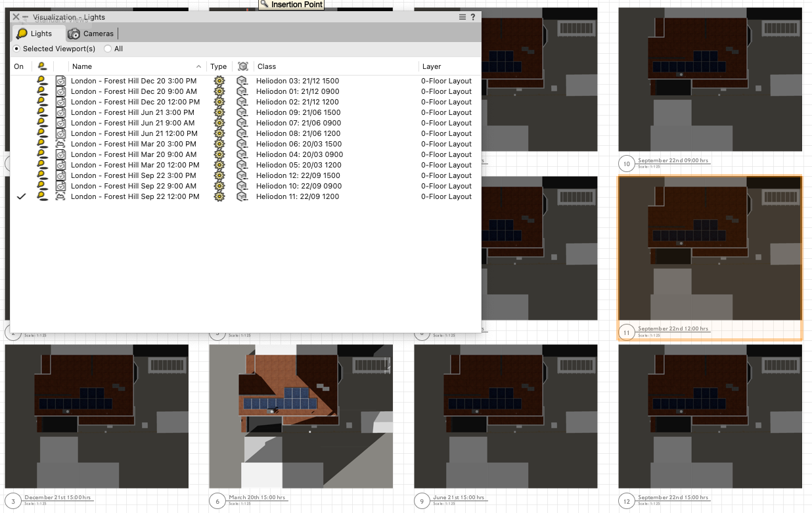Switch to the Cameras tab
Screen dimensions: 812x513
(x=91, y=33)
